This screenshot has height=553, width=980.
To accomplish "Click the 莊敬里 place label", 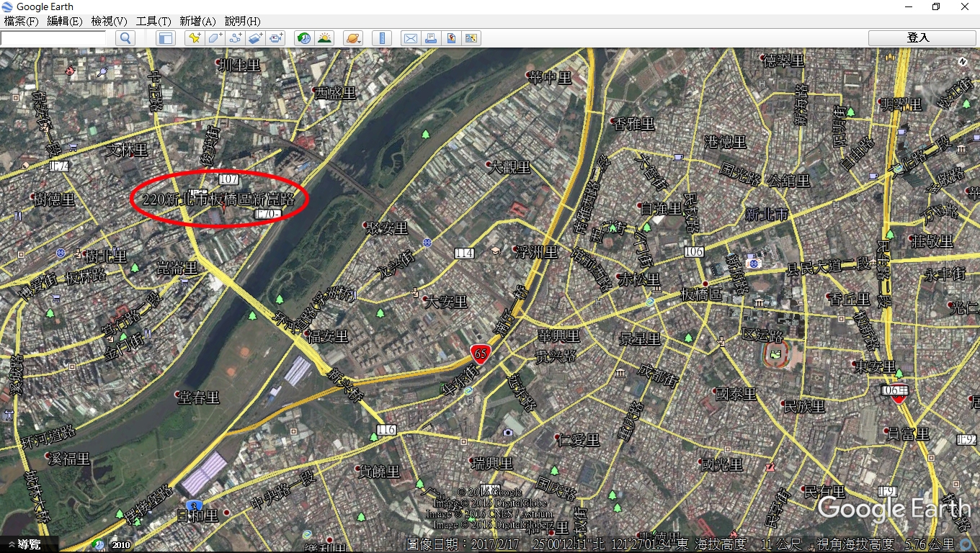I will click(931, 240).
